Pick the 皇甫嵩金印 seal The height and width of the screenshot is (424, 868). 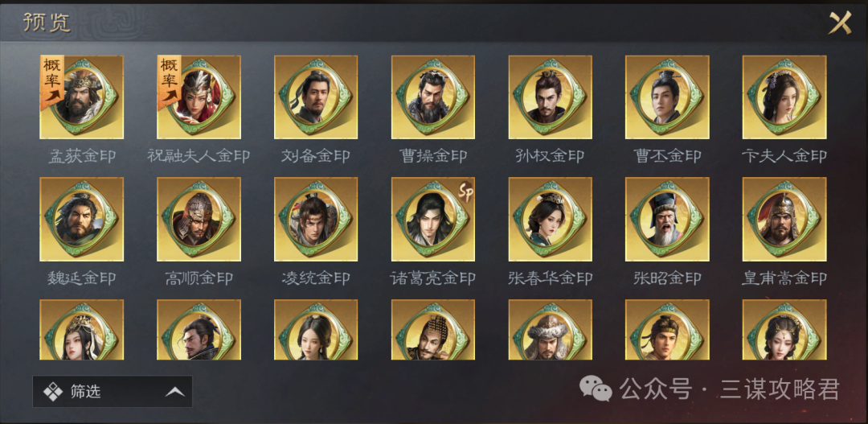(x=784, y=219)
